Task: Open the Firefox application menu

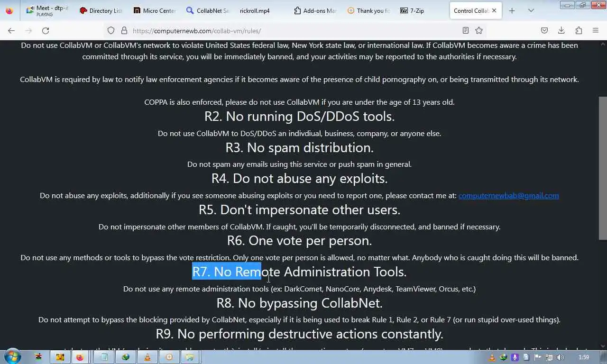Action: coord(596,30)
